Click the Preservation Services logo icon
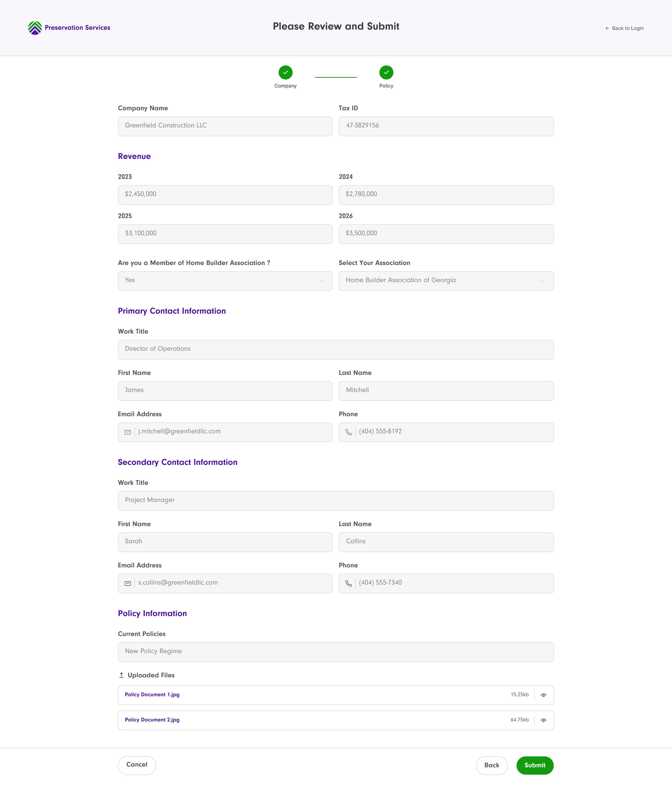The width and height of the screenshot is (672, 789). (35, 28)
